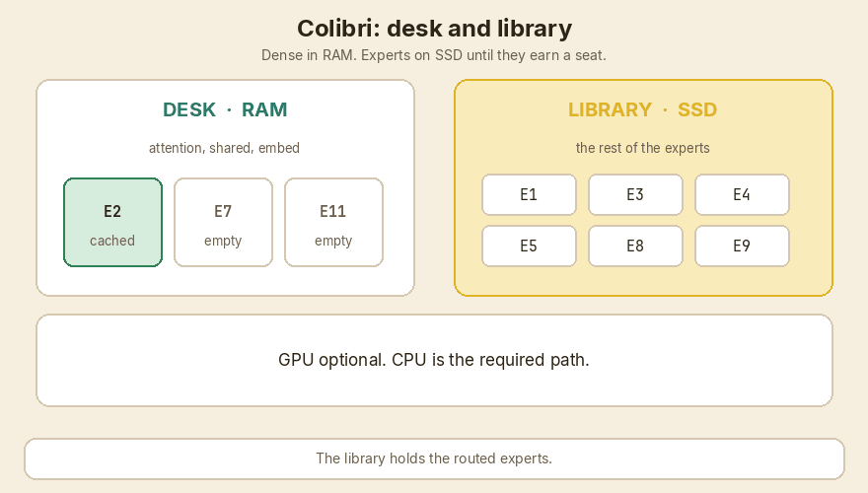Click 'attention, shared, embed' text
This screenshot has height=493, width=868.
click(224, 148)
